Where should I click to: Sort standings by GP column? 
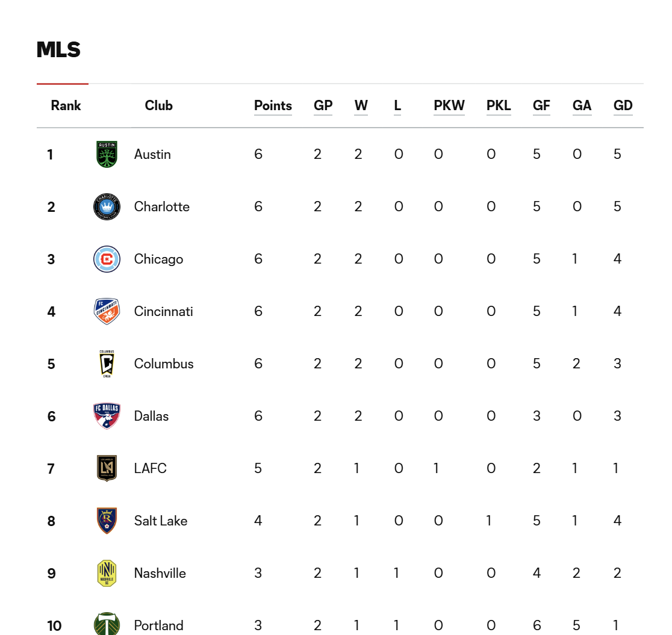tap(323, 105)
